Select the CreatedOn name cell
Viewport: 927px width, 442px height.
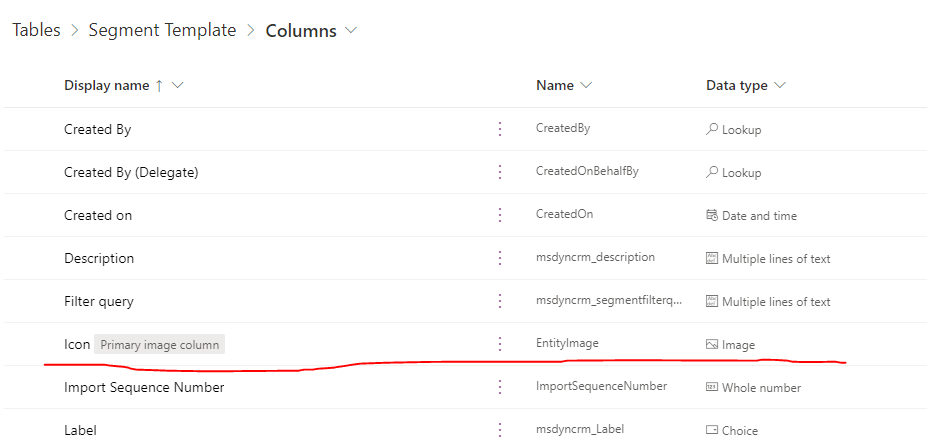pos(565,214)
